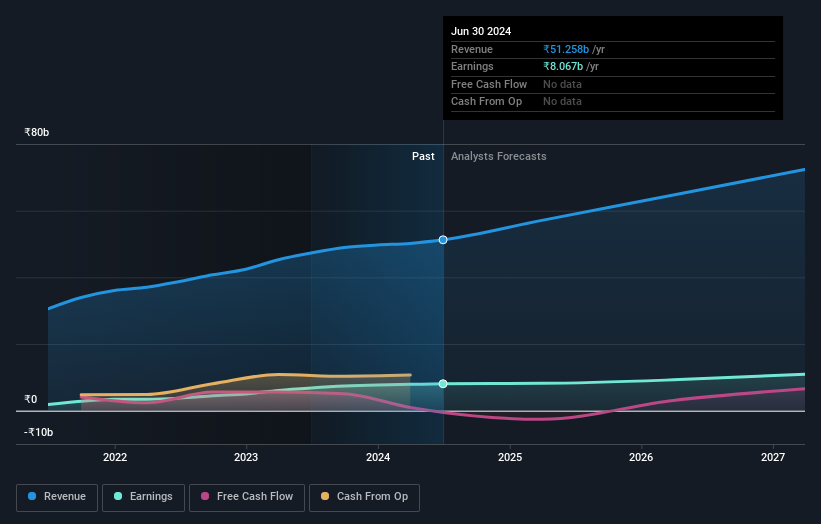This screenshot has height=524, width=821.
Task: Click the Analysts Forecasts label
Action: pyautogui.click(x=498, y=157)
